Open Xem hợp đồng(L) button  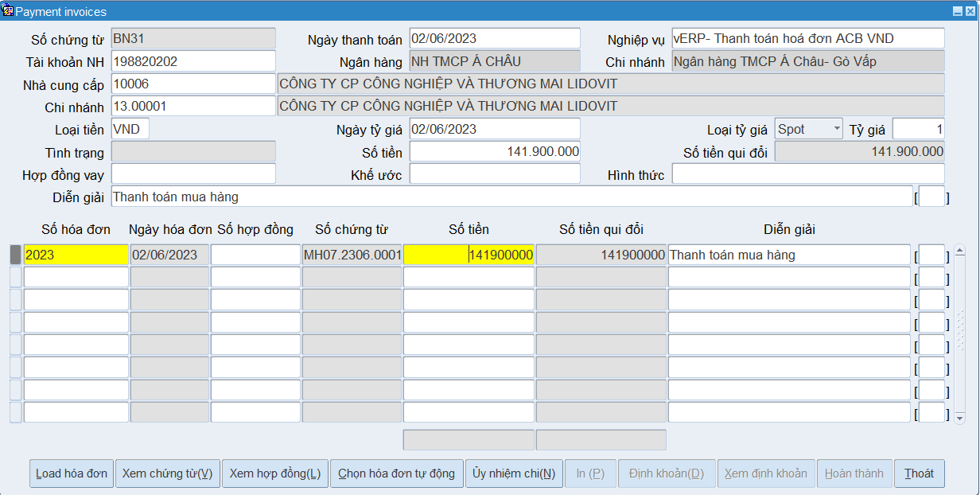274,474
